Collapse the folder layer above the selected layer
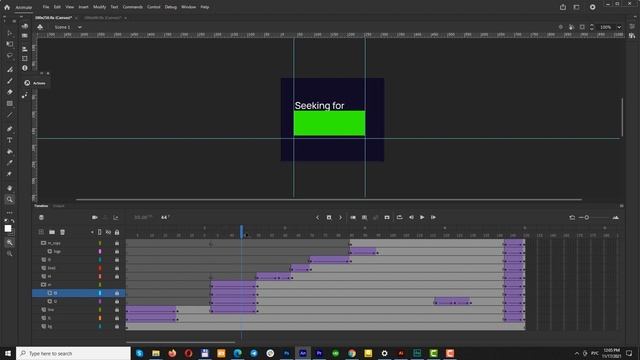640x360 pixels. pos(43,284)
